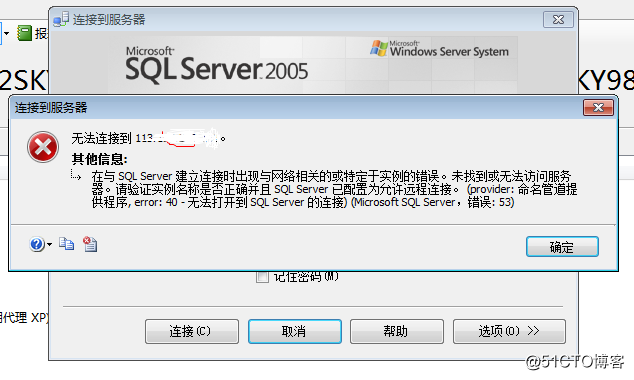Click the 连接(C) button
Screen dimensions: 634x380
pyautogui.click(x=192, y=331)
